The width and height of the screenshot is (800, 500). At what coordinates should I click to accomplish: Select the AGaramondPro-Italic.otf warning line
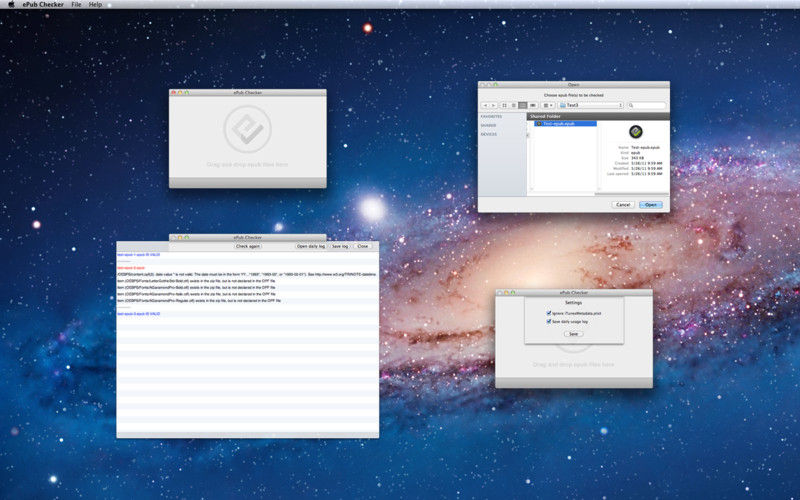pyautogui.click(x=196, y=294)
